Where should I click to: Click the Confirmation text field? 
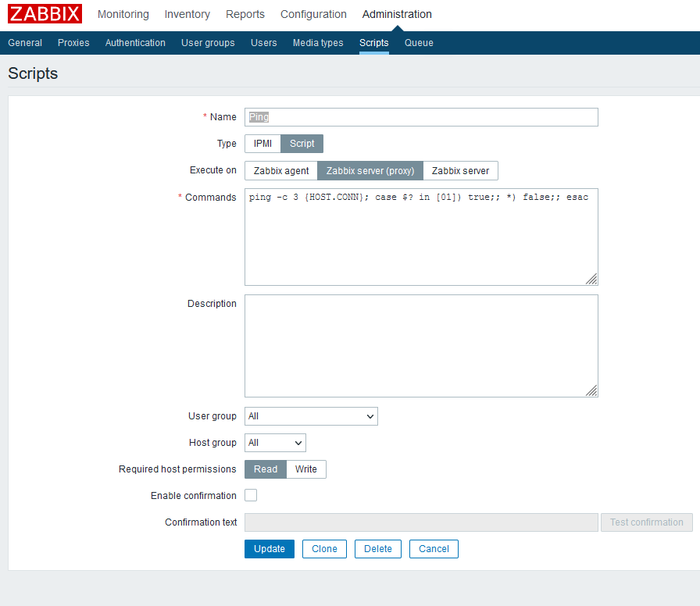421,522
